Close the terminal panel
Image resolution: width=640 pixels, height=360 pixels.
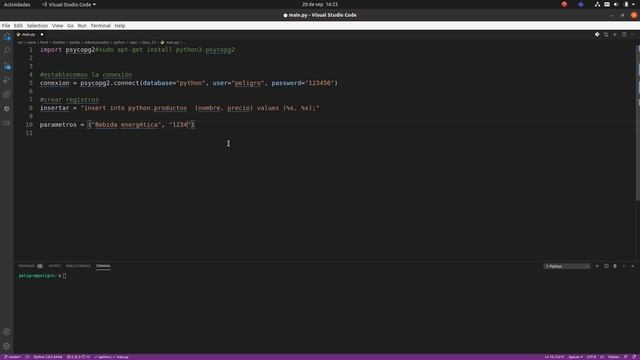click(x=633, y=266)
